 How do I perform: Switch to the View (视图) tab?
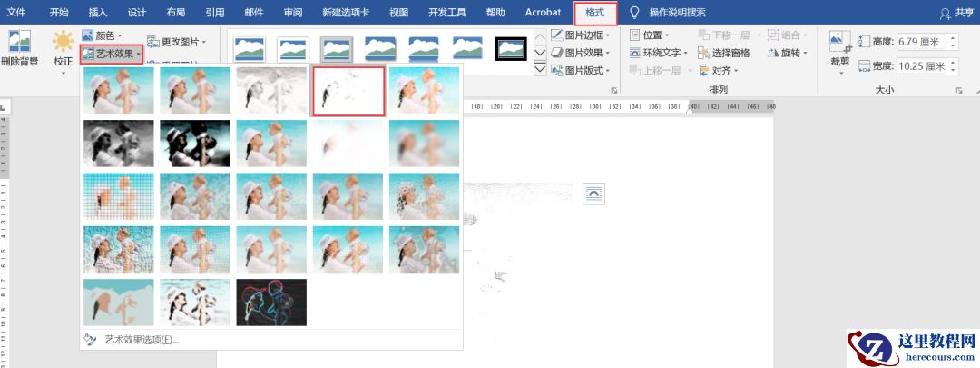point(398,13)
